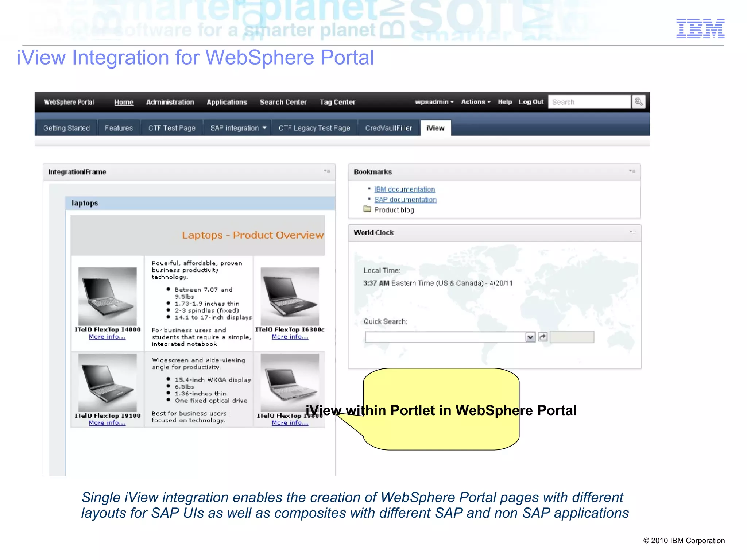Open the IntegrationFrame portlet menu icon
747x560 pixels.
coord(327,171)
